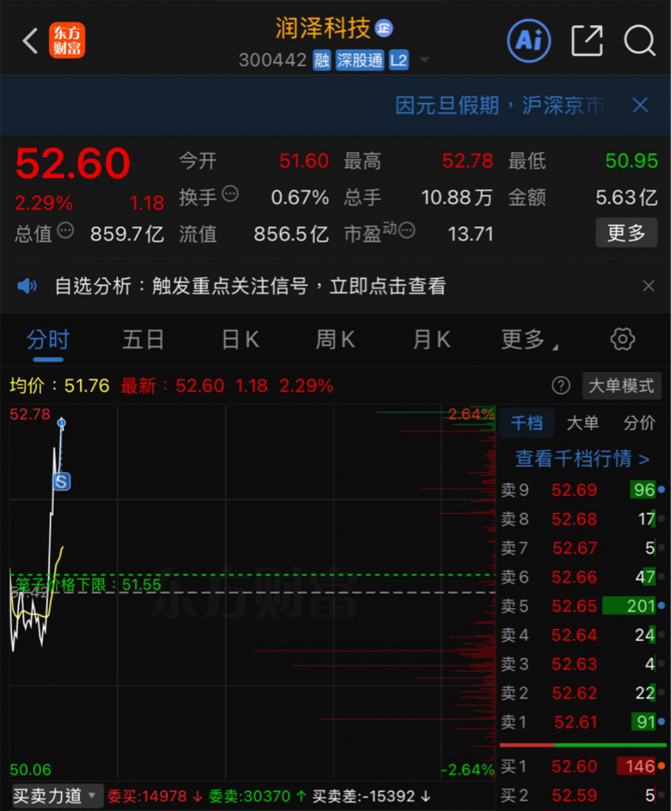Tap the 融 margin tag
672x811 pixels.
tap(322, 60)
